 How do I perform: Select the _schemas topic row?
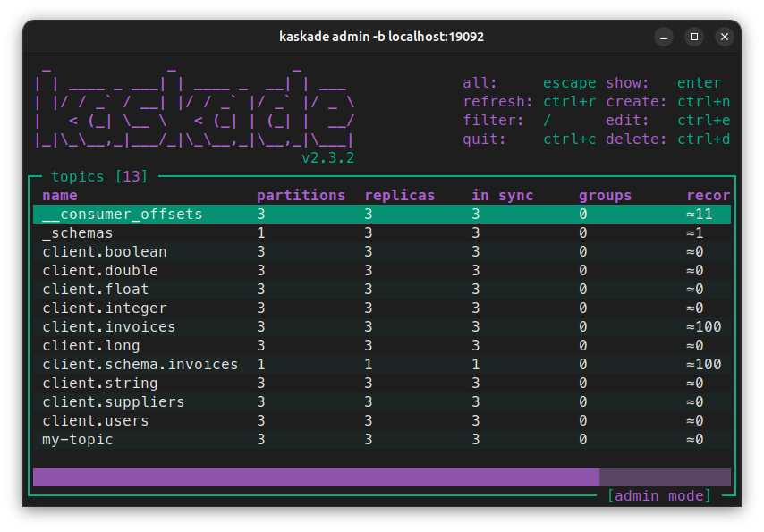382,233
